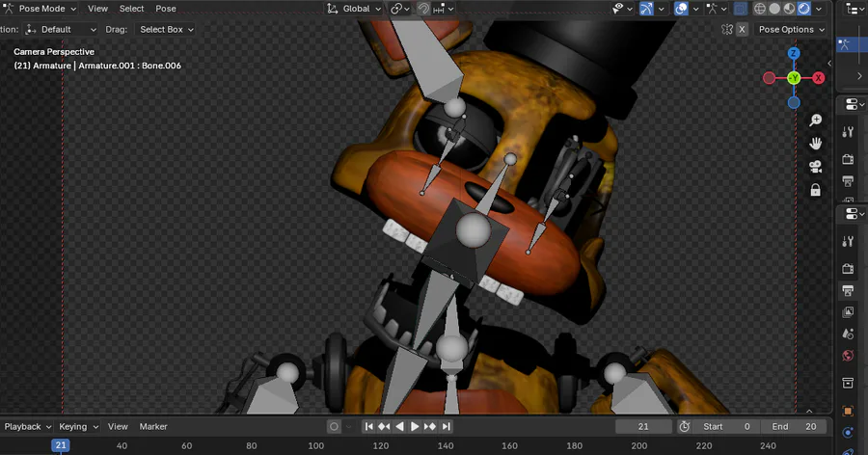Click the pan view hand icon
Viewport: 868px width, 455px height.
click(x=815, y=144)
